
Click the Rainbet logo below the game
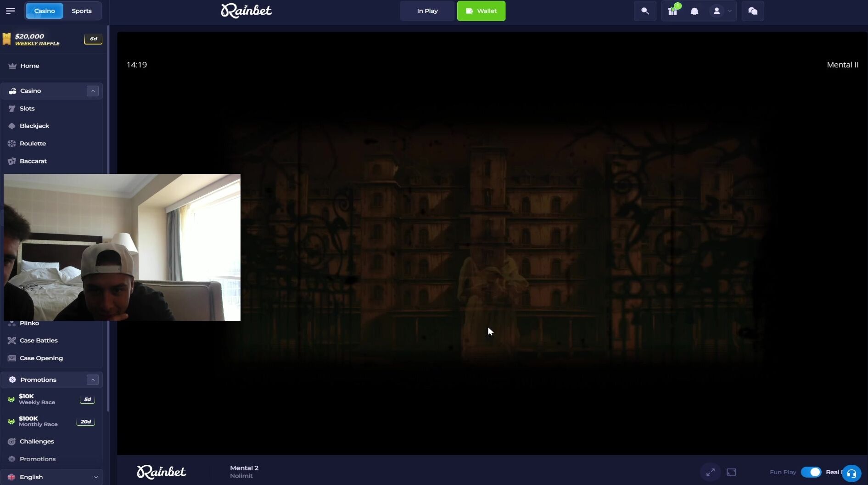click(x=161, y=472)
